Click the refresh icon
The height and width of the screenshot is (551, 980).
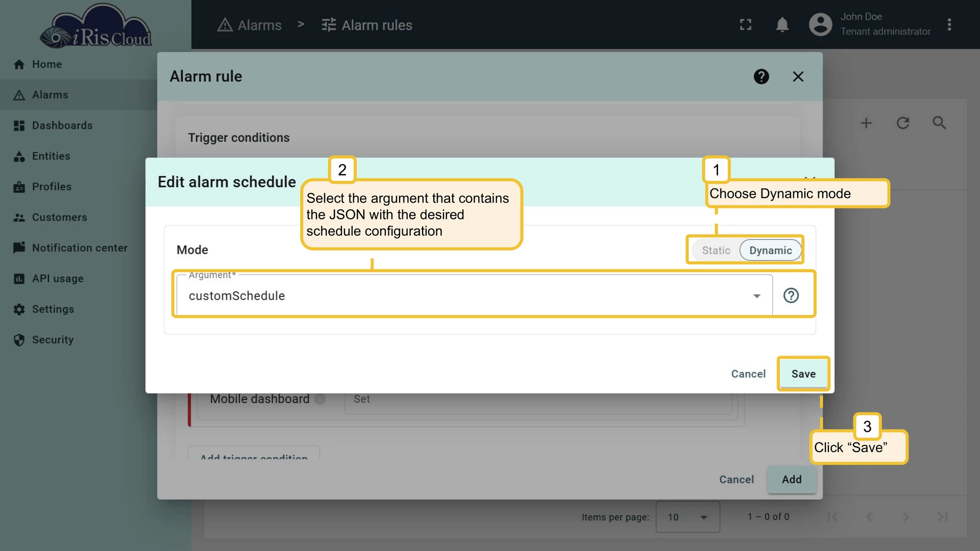[903, 123]
